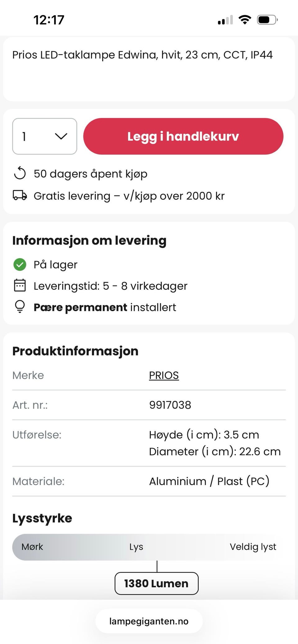Open the PRIOS brand link
Image resolution: width=298 pixels, height=644 pixels.
tap(164, 375)
